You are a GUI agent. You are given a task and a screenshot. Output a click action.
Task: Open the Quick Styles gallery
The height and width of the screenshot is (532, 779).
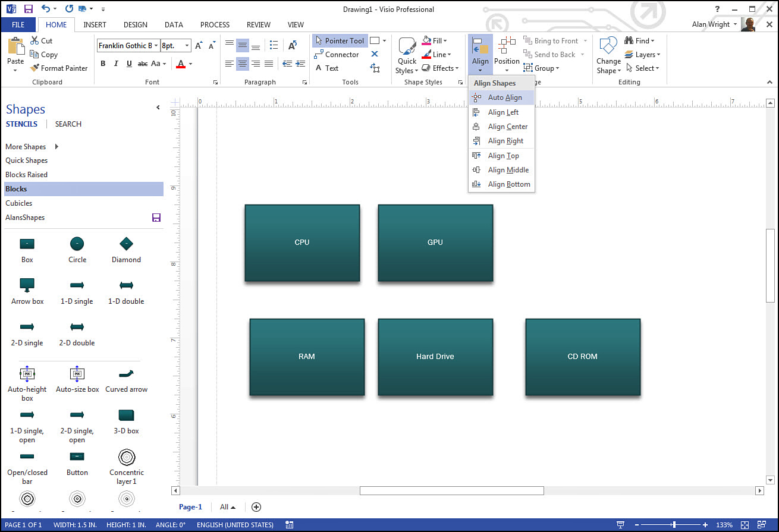tap(407, 56)
